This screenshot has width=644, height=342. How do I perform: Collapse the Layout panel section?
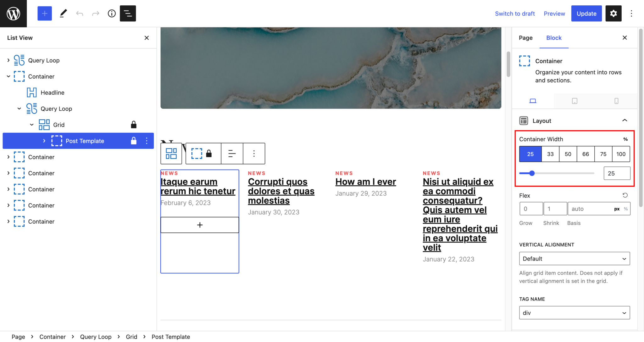625,121
